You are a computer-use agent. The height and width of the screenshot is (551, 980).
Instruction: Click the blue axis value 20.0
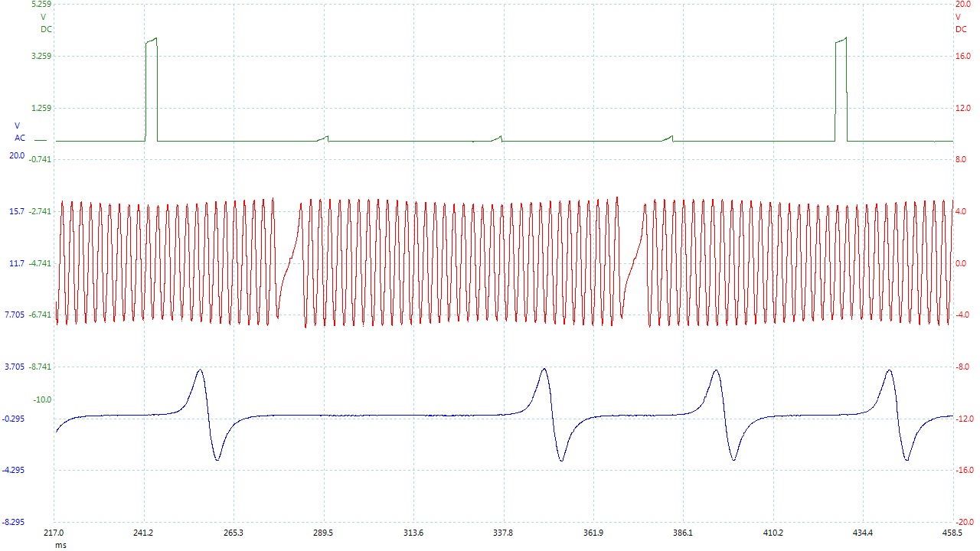point(17,155)
